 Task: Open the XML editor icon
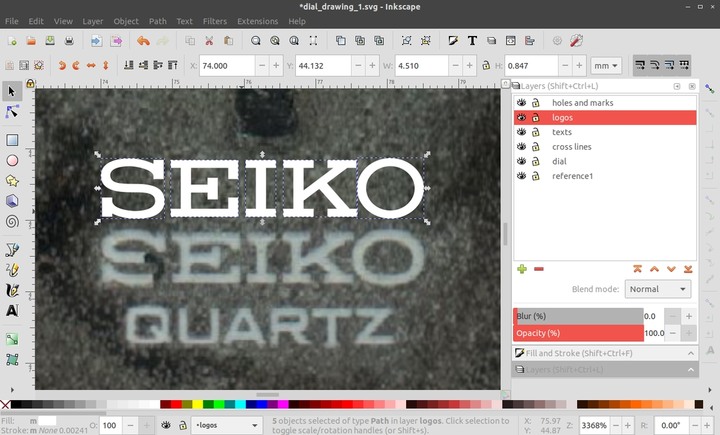click(x=511, y=41)
